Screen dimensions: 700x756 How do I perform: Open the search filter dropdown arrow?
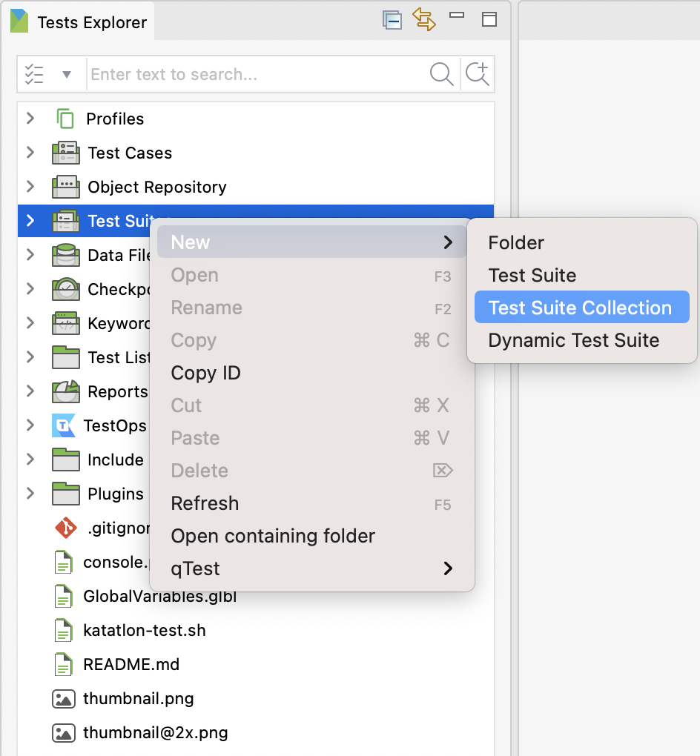tap(67, 74)
